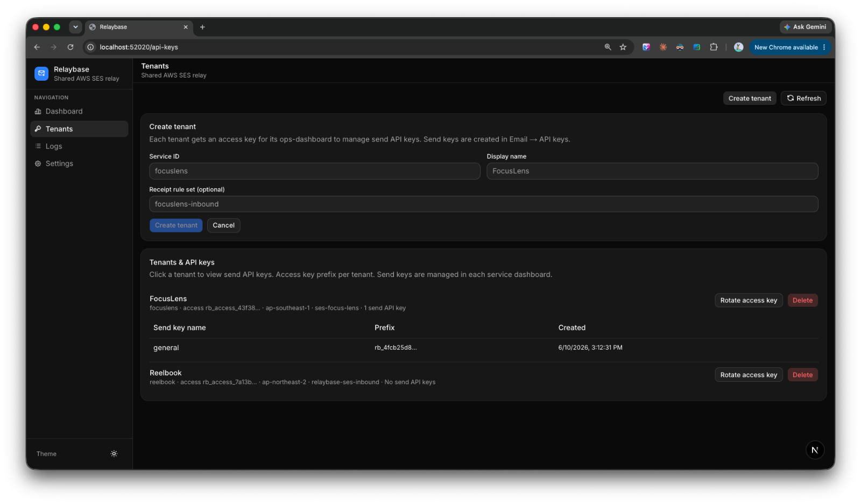Open the Settings gear item
861x504 pixels.
(79, 164)
